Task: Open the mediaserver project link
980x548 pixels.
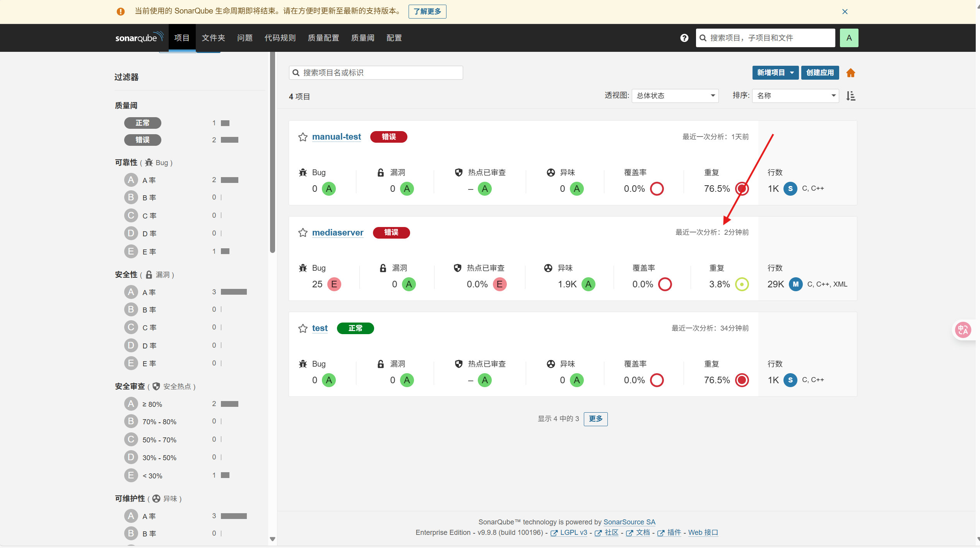Action: coord(337,232)
